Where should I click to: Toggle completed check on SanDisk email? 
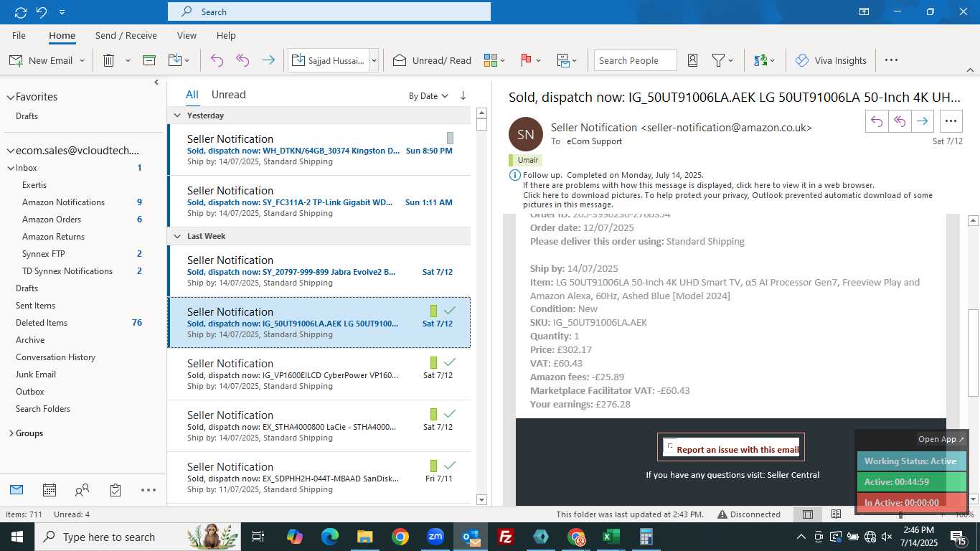point(450,466)
